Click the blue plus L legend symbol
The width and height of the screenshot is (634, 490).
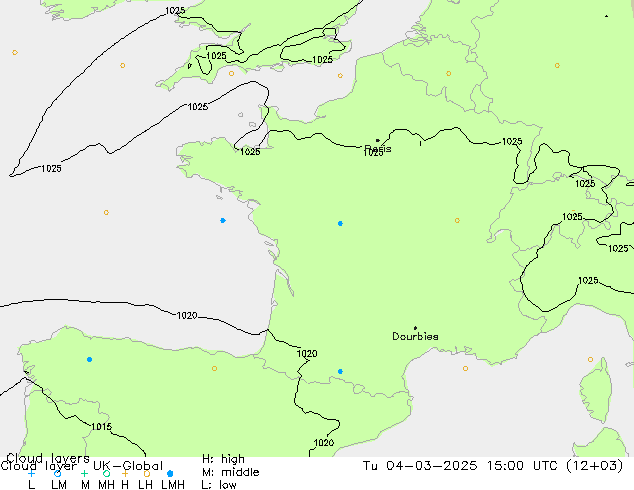[31, 473]
